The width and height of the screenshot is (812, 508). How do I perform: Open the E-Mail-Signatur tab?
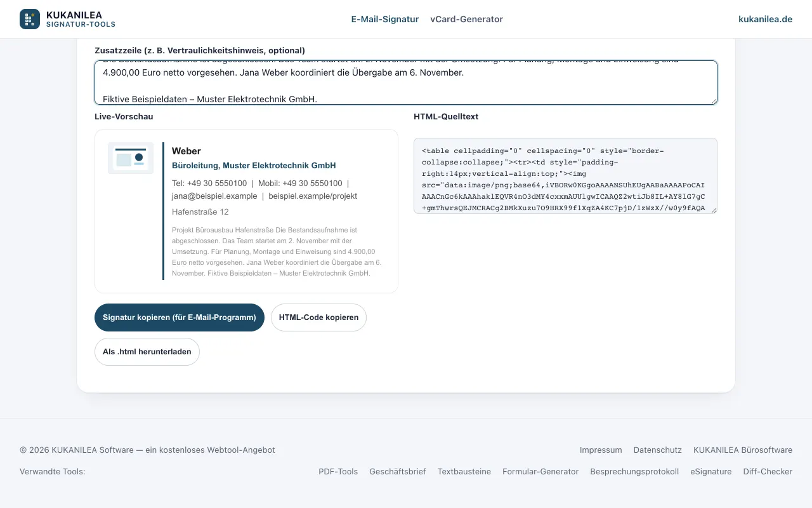(x=385, y=19)
